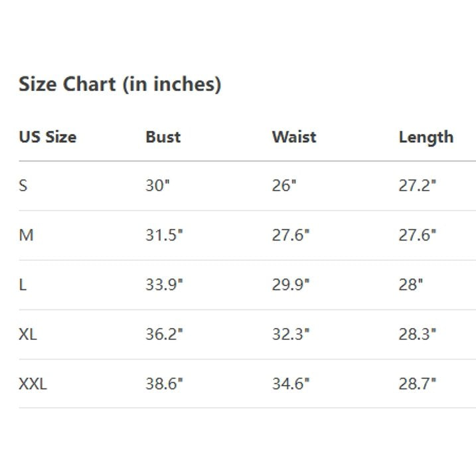476x476 pixels.
Task: Select the M size row label
Action: click(x=26, y=235)
